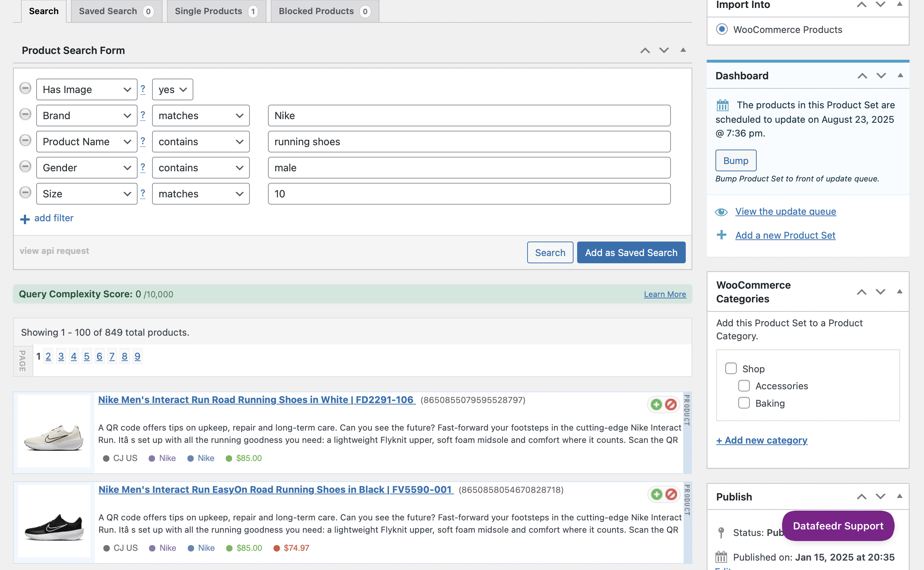The image size is (924, 570).
Task: Click the Dashboard calendar schedule icon
Action: click(722, 105)
